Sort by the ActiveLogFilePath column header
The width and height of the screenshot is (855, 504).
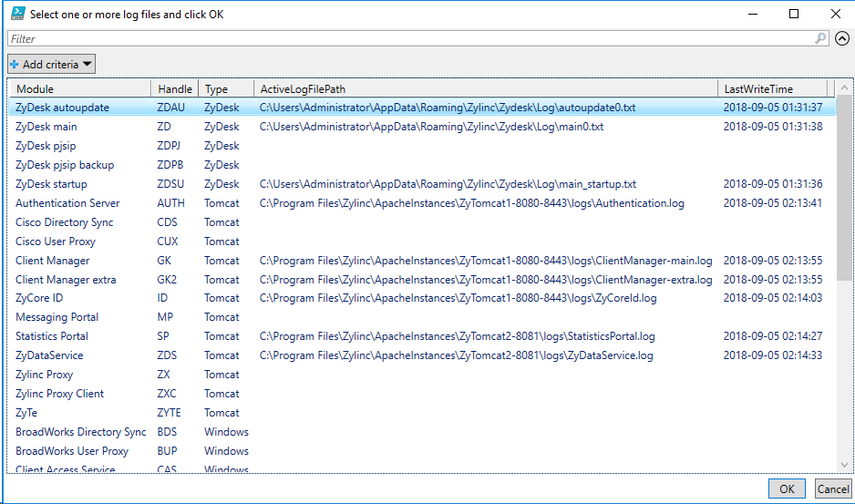486,89
